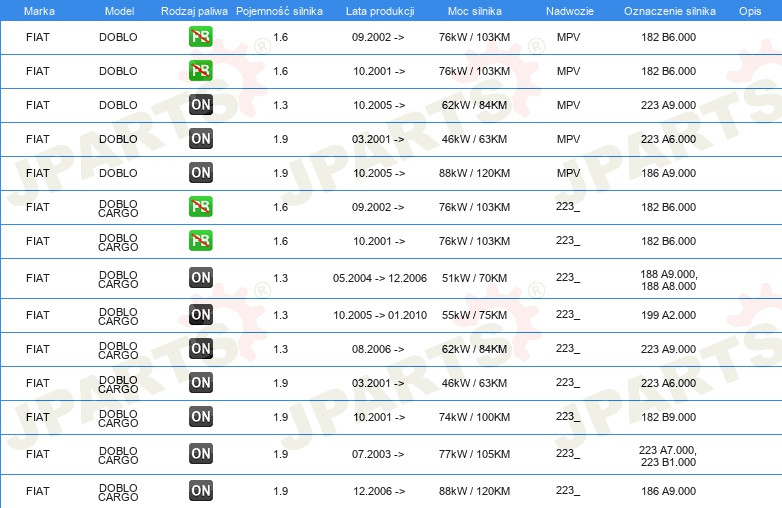Viewport: 782px width, 508px height.
Task: Click the Nadwozie column header
Action: click(x=570, y=11)
